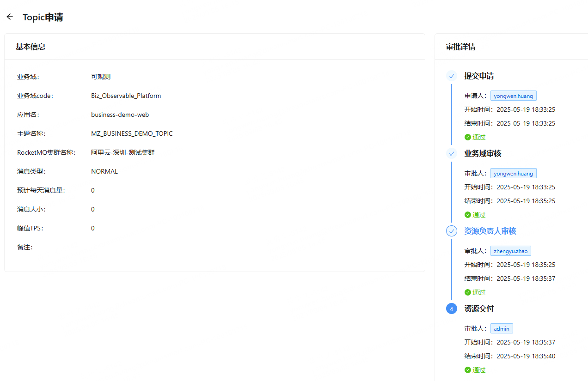Select the 资源负责人审核 step title
This screenshot has width=588, height=381.
[x=490, y=231]
